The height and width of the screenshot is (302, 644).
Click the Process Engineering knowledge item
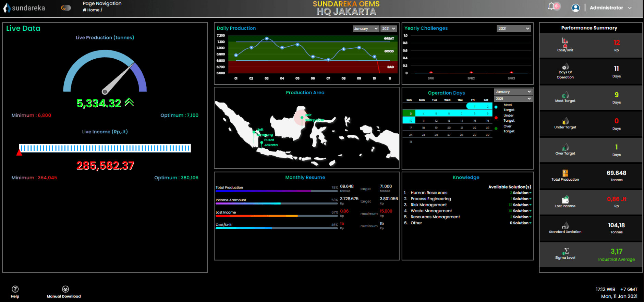(431, 199)
